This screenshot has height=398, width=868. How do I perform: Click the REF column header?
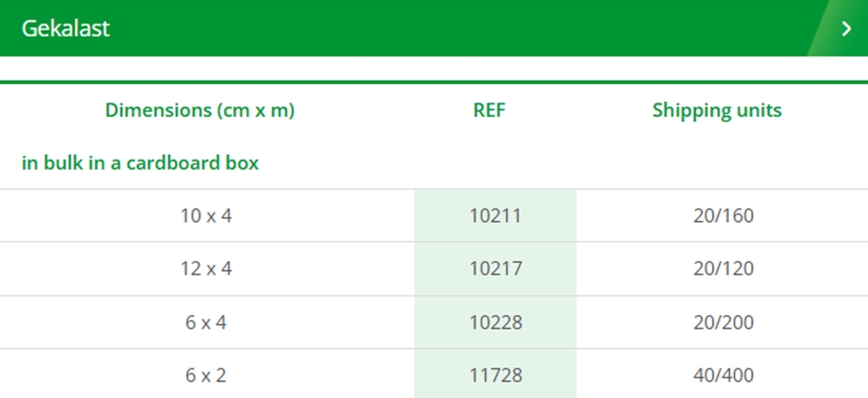pos(489,110)
